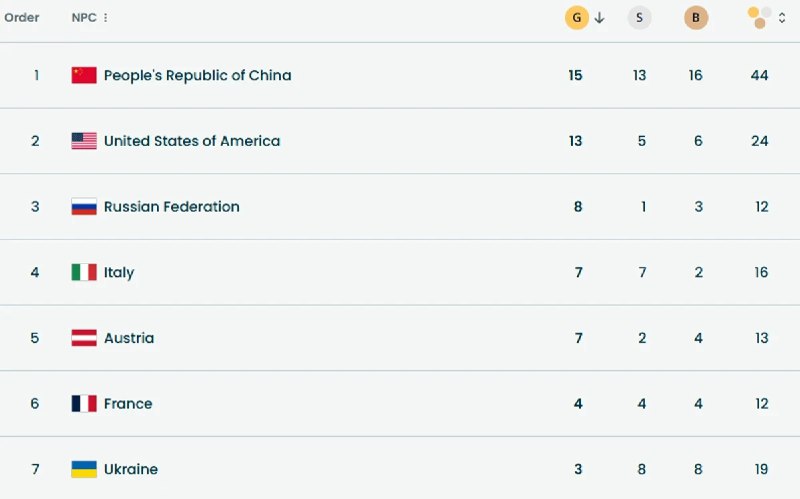Sort by silver medal icon
This screenshot has width=800, height=499.
coord(640,17)
